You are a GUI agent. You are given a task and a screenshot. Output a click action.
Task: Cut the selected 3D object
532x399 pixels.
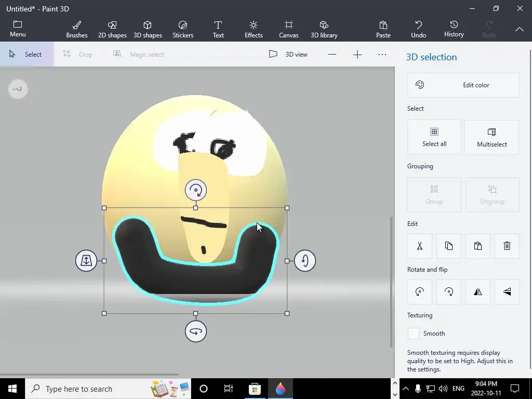pos(420,246)
